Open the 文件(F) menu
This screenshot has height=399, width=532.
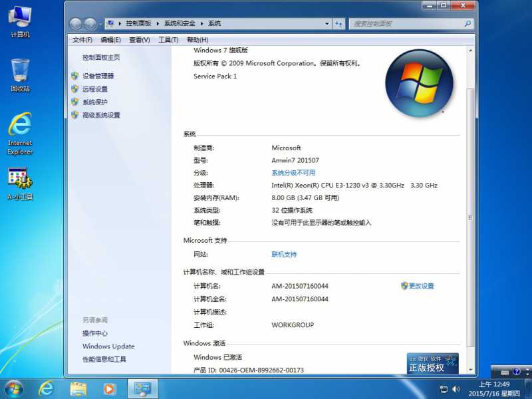pos(82,40)
